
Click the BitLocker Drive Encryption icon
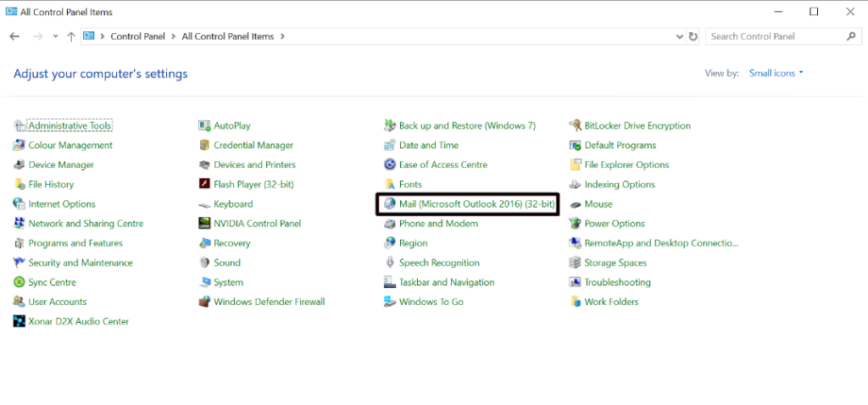point(576,125)
